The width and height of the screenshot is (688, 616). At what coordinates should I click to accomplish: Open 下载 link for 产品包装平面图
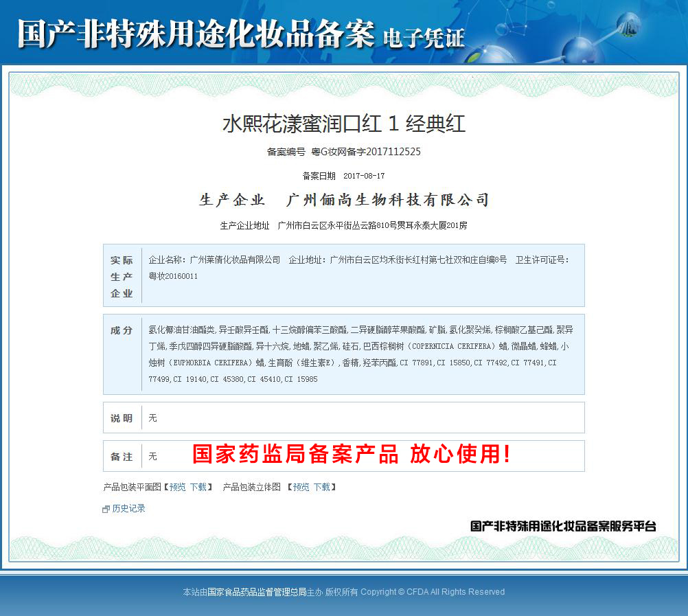(198, 487)
